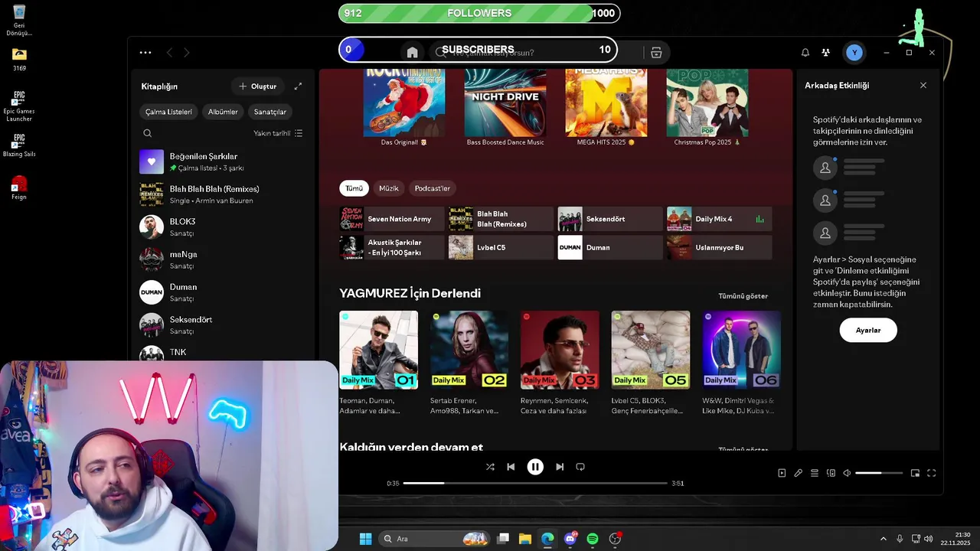Open the Yakın tarihli sort dropdown
The image size is (980, 551).
pos(278,133)
